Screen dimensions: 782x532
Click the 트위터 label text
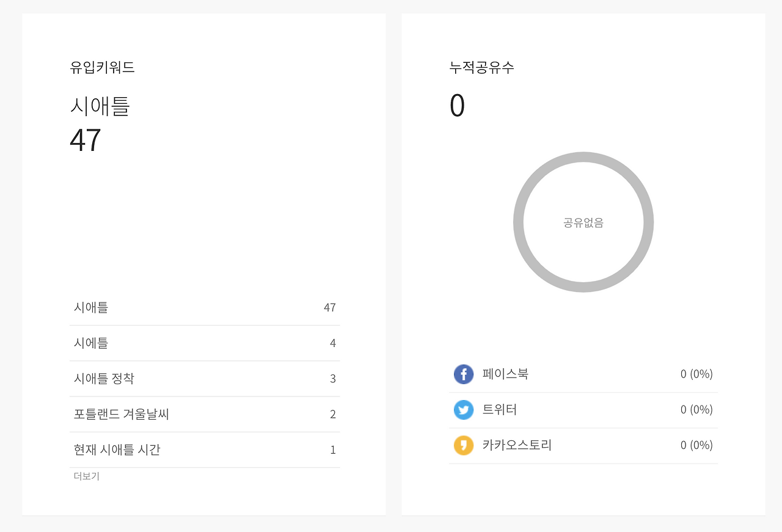[x=500, y=410]
